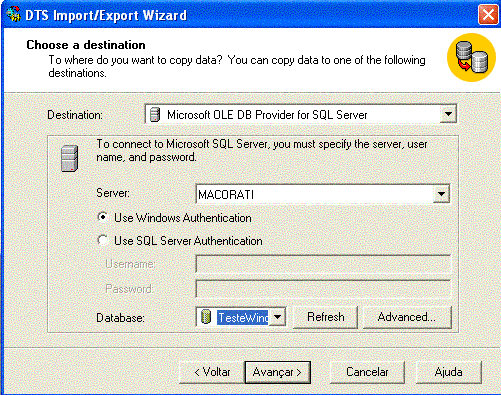
Task: Click the Password input field
Action: (323, 289)
